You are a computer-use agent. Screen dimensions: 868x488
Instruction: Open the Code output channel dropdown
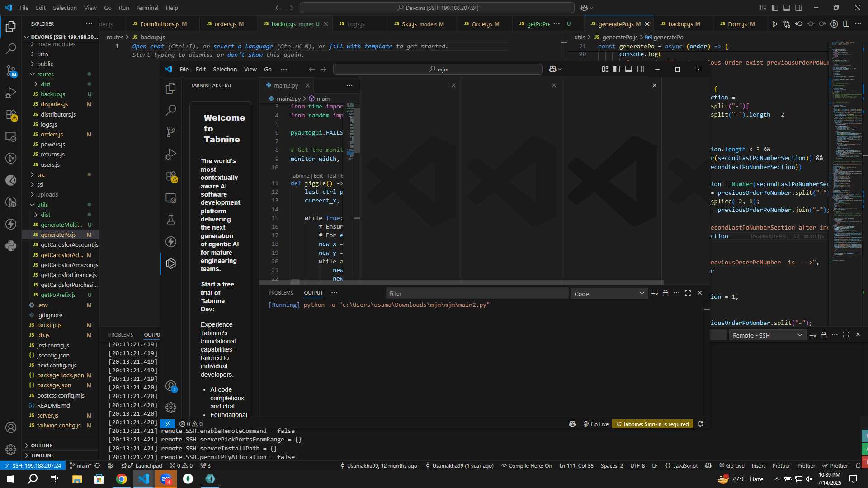[x=609, y=294]
